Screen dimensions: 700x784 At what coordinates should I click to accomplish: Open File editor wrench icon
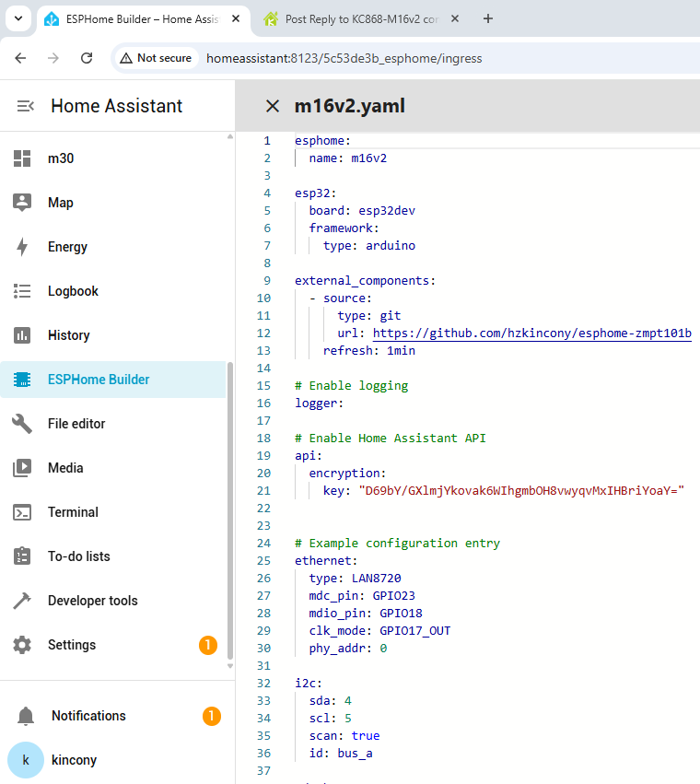(23, 424)
